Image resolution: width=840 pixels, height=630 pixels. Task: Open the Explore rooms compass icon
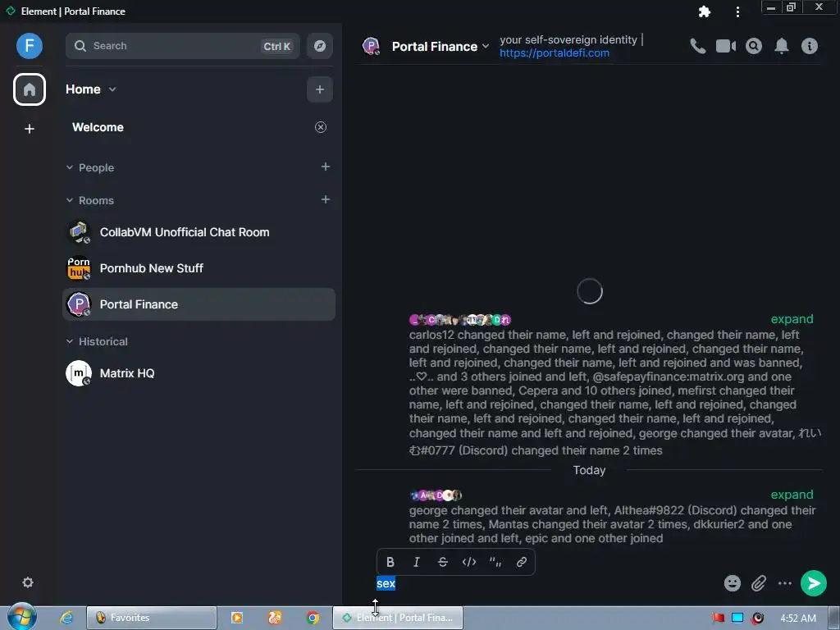(x=320, y=46)
